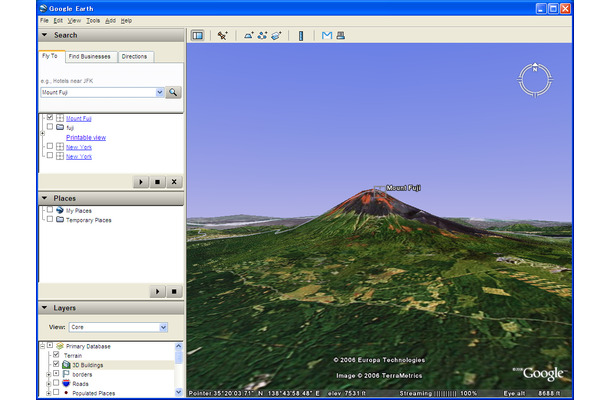Toggle the sidebar panel icon
The height and width of the screenshot is (400, 610).
coord(198,35)
